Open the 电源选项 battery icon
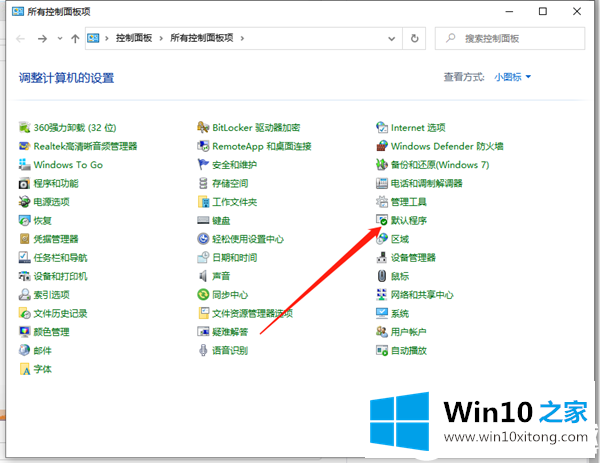Image resolution: width=600 pixels, height=463 pixels. pyautogui.click(x=24, y=202)
